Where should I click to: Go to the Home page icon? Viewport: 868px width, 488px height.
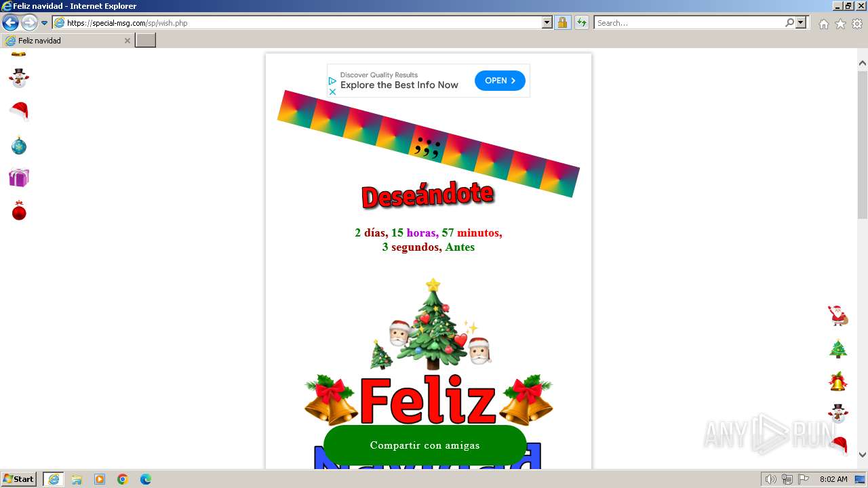tap(823, 24)
